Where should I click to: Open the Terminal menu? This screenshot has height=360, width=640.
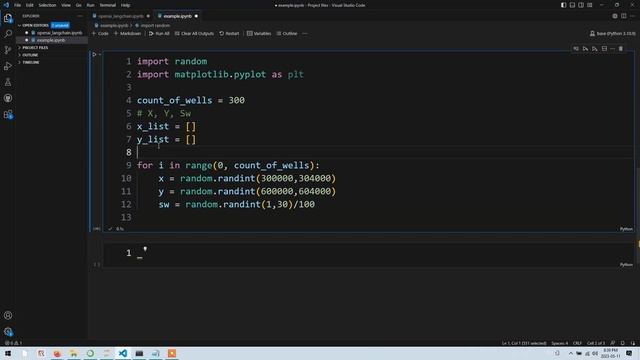click(108, 5)
